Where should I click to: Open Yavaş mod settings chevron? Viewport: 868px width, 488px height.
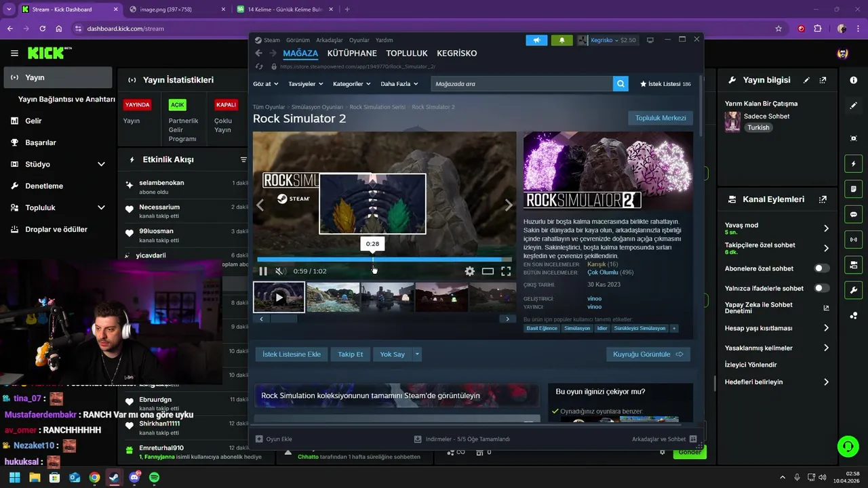pyautogui.click(x=826, y=228)
